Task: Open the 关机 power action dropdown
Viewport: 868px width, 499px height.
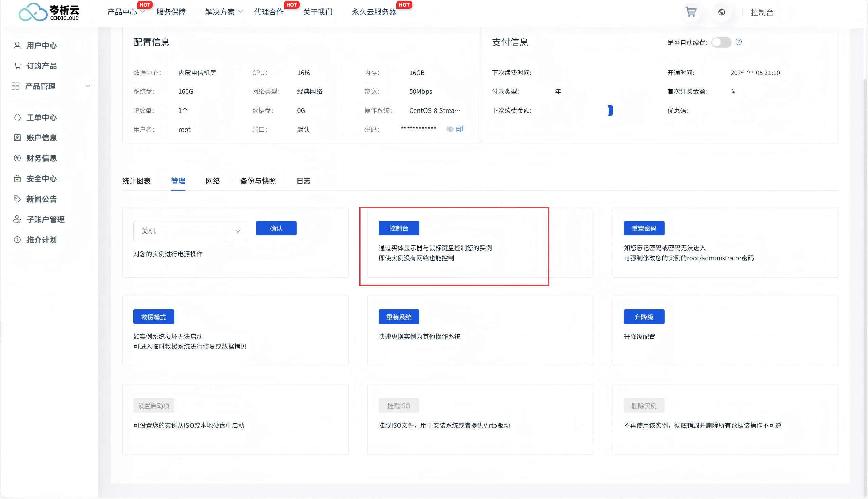Action: pyautogui.click(x=190, y=231)
